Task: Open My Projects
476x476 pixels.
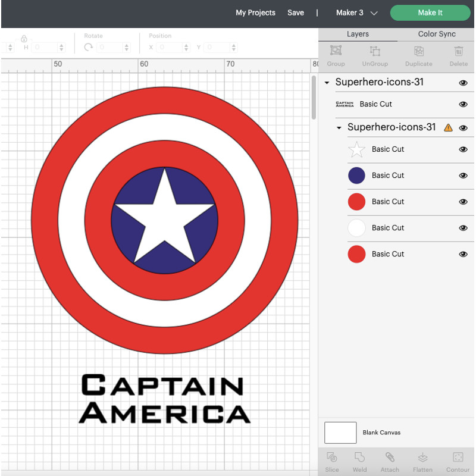Action: (x=255, y=12)
